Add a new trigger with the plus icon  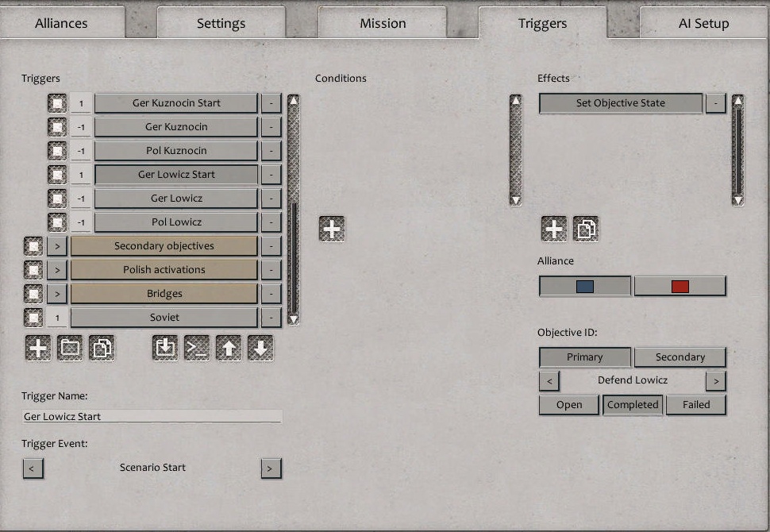38,349
